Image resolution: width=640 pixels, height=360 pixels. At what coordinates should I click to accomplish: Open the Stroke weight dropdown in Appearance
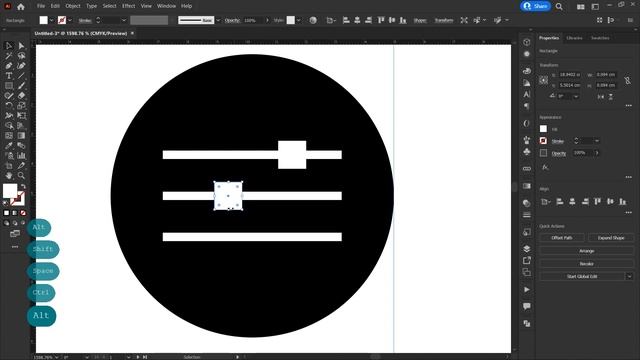(x=597, y=141)
